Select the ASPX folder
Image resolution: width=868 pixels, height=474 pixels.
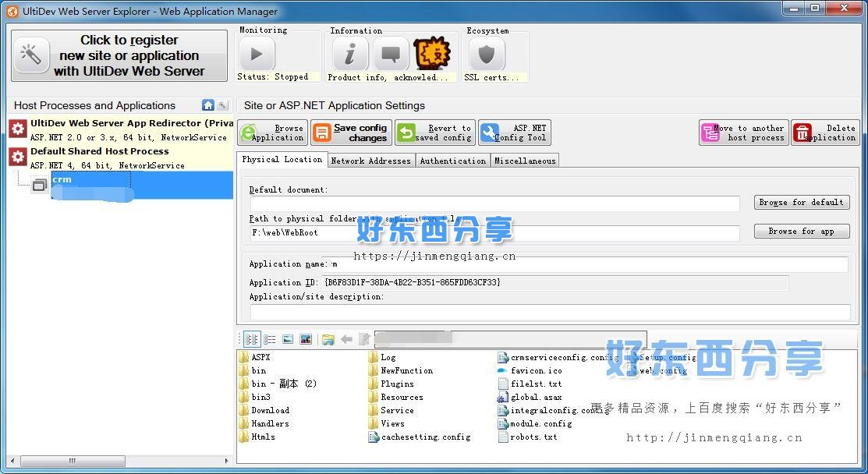(255, 357)
